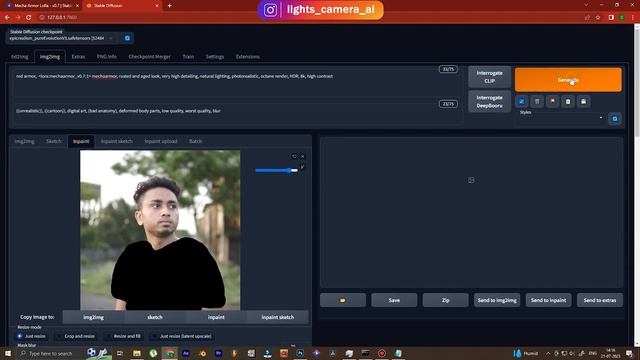Copy image to inpaint
This screenshot has width=640, height=360.
[216, 317]
